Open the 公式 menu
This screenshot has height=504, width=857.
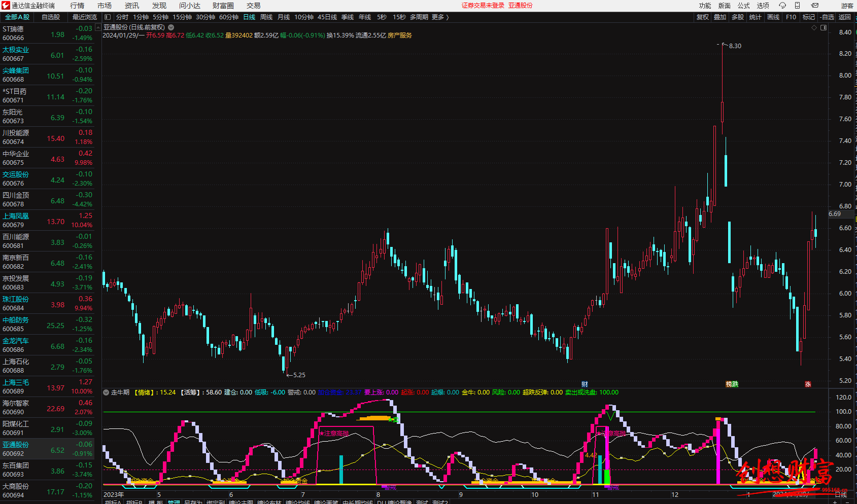click(x=744, y=6)
